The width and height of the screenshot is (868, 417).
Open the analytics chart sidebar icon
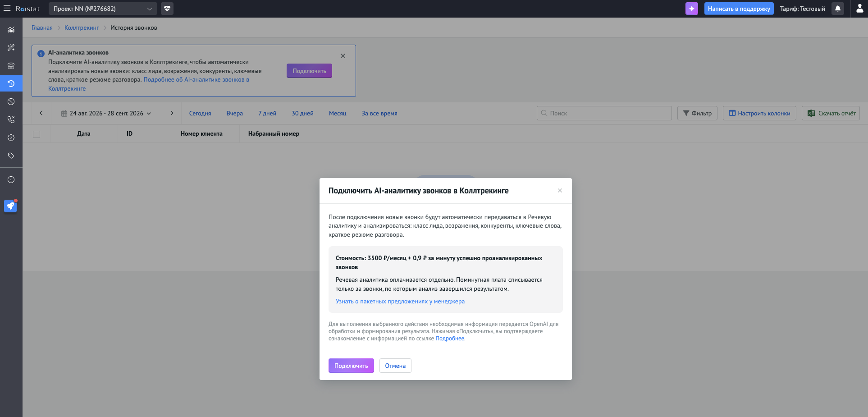[11, 30]
